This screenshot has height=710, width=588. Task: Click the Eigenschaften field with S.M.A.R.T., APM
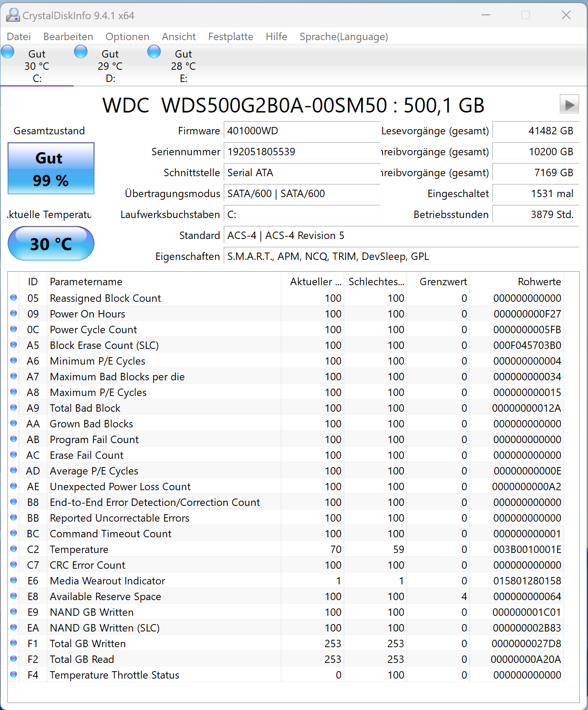[x=401, y=256]
